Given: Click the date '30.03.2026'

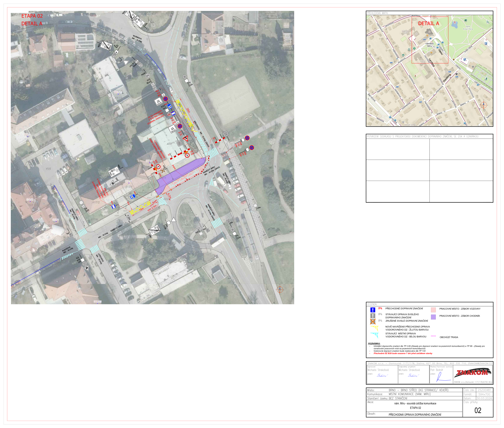Looking at the screenshot, I should tap(484, 398).
